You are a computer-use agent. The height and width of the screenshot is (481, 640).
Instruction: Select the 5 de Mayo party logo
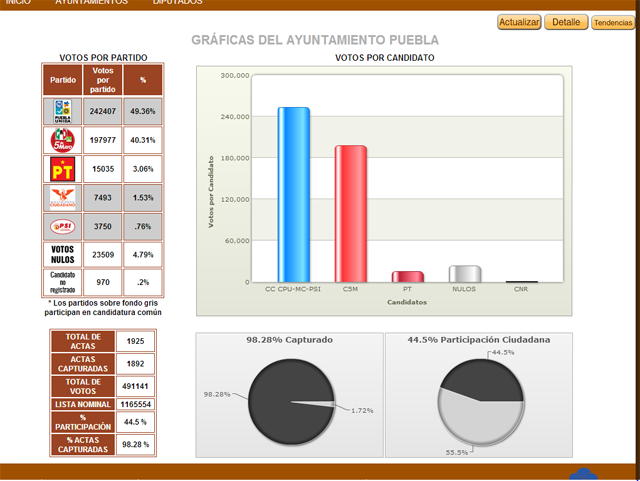click(62, 140)
